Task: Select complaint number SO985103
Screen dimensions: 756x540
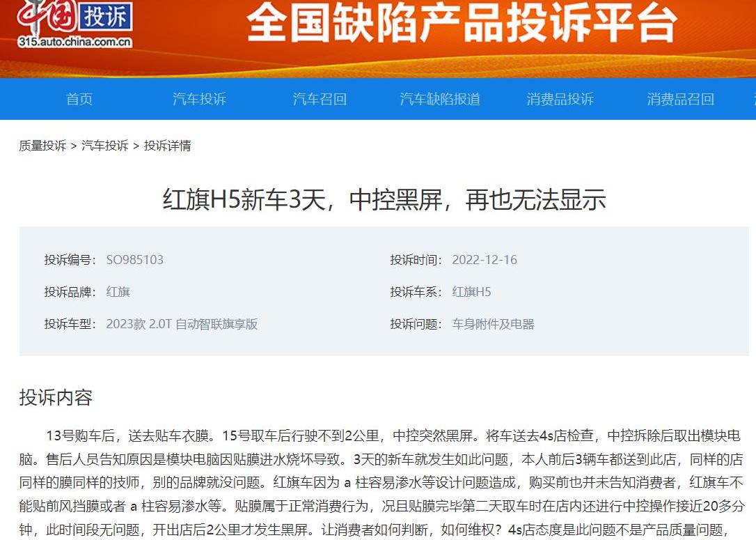Action: coord(135,260)
